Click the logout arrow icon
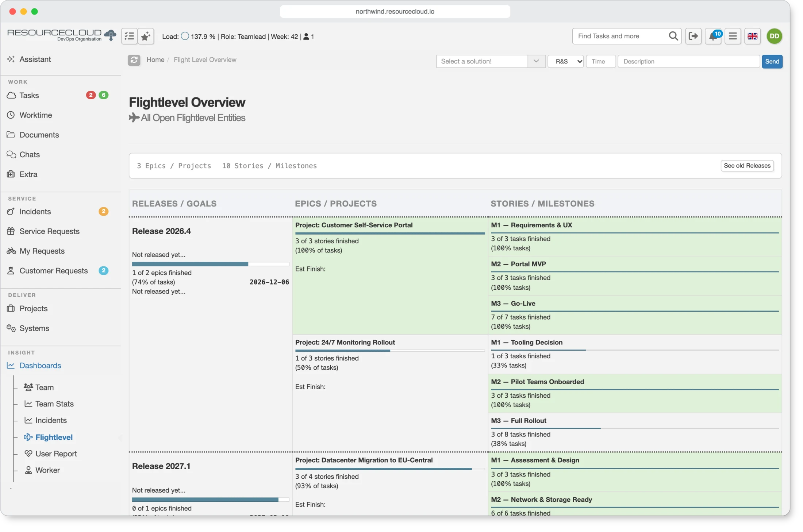Viewport: 803px width, 532px height. pos(693,36)
